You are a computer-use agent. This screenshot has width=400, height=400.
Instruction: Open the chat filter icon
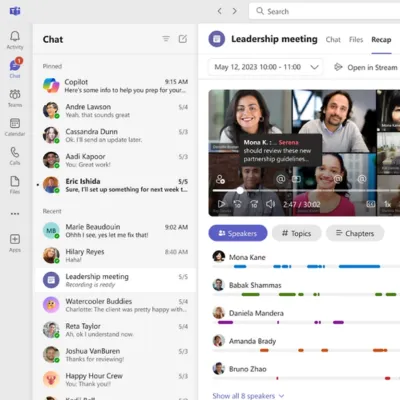tap(166, 39)
